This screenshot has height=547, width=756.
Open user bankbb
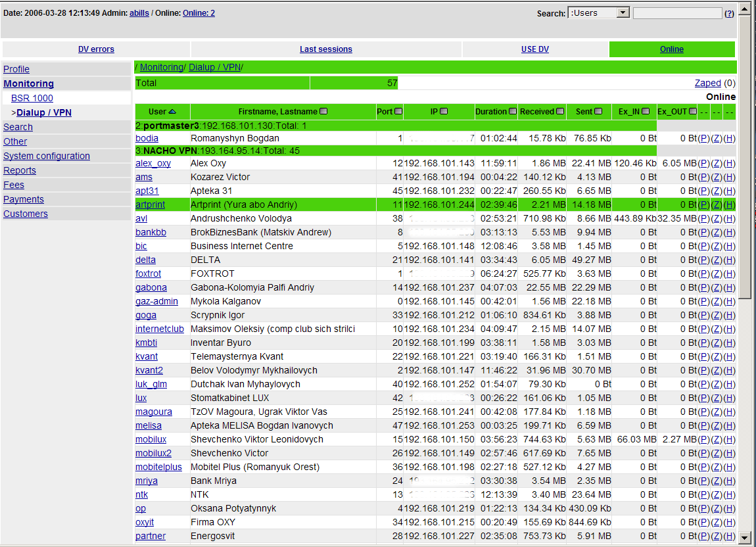[x=151, y=233]
